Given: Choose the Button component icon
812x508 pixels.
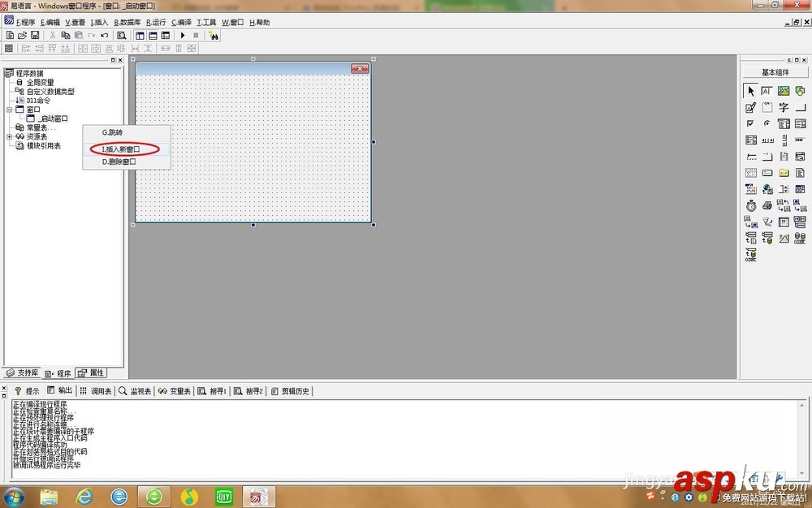Looking at the screenshot, I should 800,108.
